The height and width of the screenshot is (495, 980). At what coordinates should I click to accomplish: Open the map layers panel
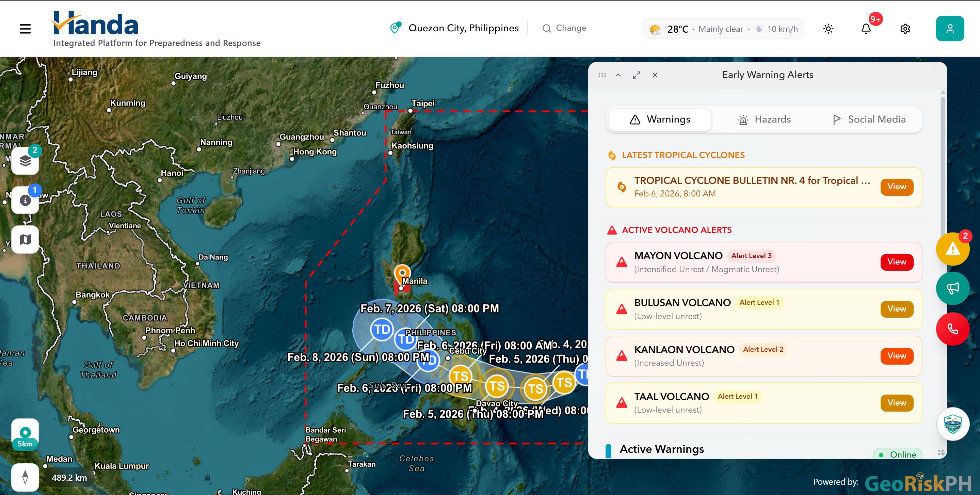click(25, 161)
